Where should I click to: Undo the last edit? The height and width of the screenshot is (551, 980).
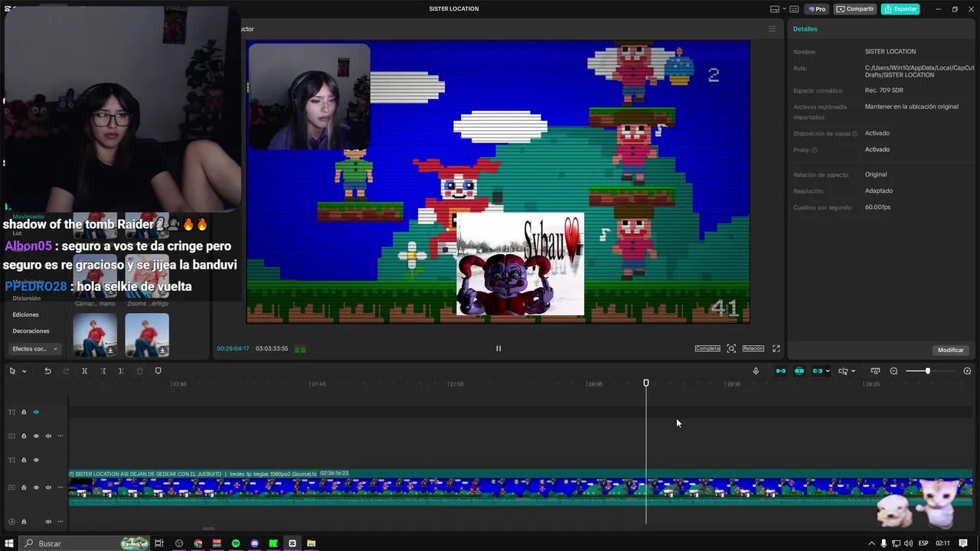point(47,371)
